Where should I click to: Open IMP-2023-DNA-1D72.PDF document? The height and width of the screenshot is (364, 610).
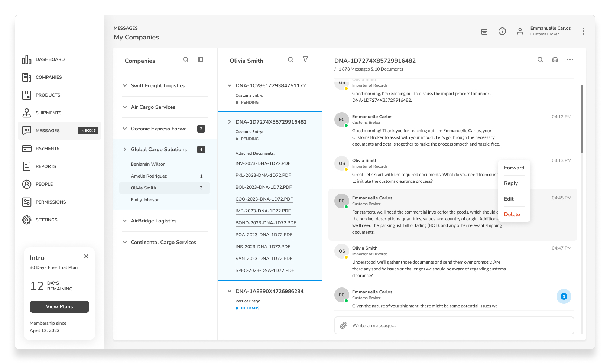pyautogui.click(x=263, y=211)
